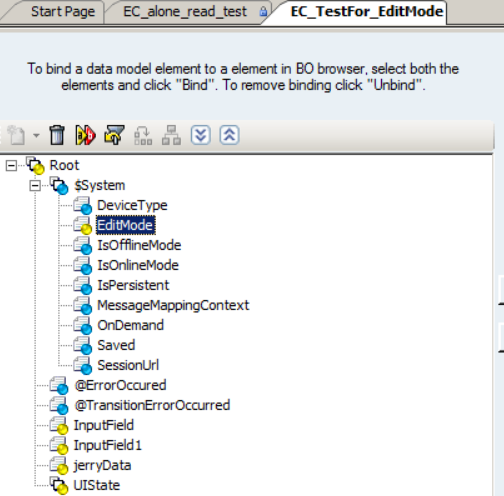The height and width of the screenshot is (496, 504).
Task: Click the structure icon beside Root
Action: coord(35,166)
